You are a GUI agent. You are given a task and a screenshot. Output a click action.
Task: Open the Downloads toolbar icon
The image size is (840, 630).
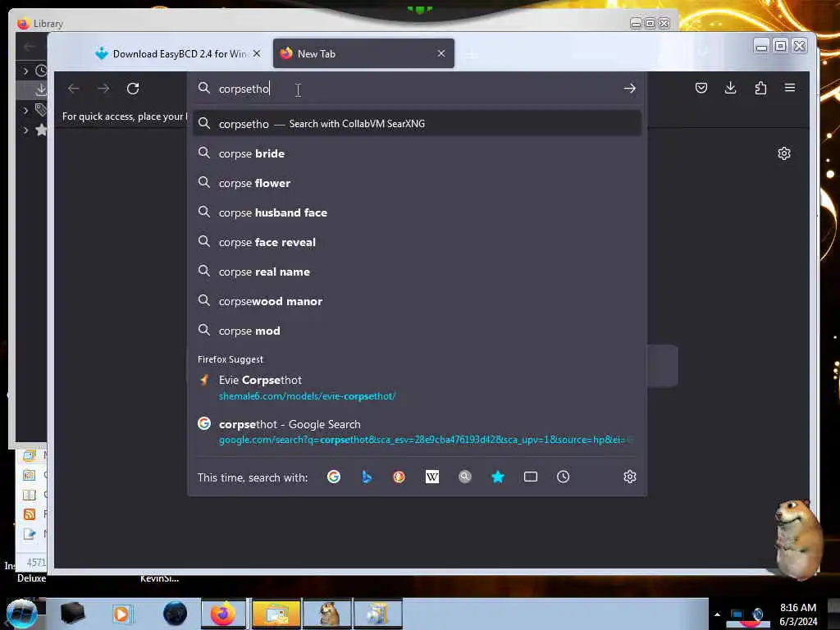(x=730, y=88)
